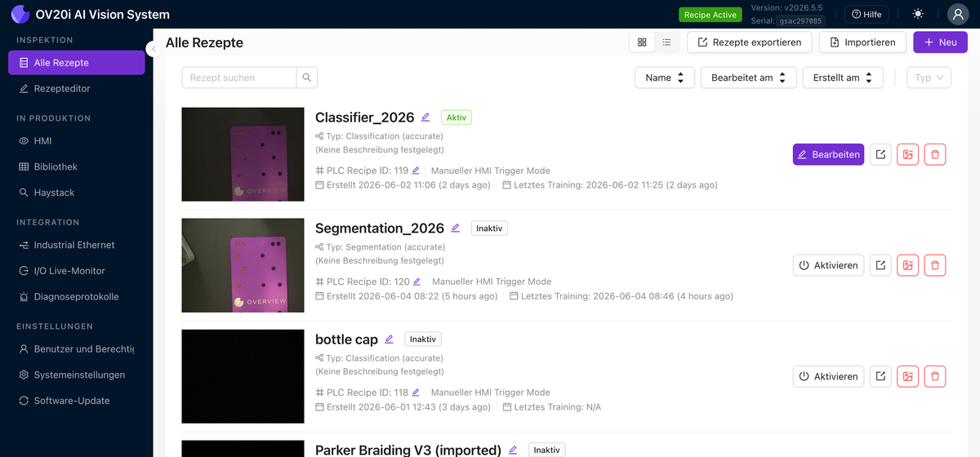Click the Segmentation_2026 thumbnail image
This screenshot has width=980, height=457.
tap(243, 265)
